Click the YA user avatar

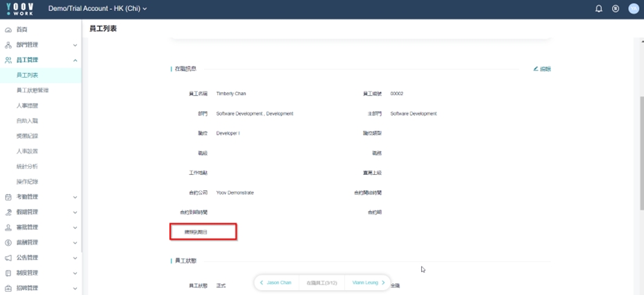pyautogui.click(x=633, y=9)
